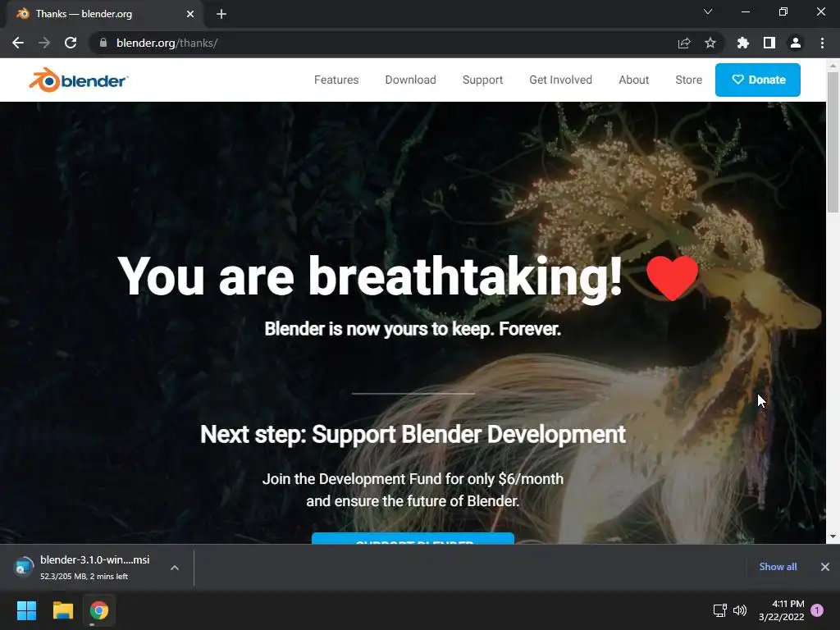The image size is (840, 630).
Task: Click the scrollbar down arrow
Action: [833, 536]
